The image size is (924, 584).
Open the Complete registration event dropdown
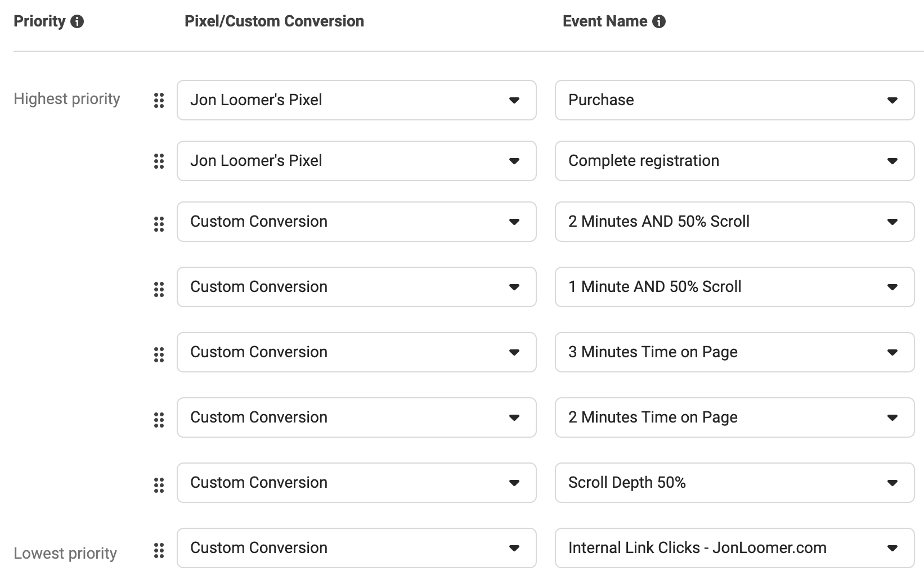tap(734, 161)
